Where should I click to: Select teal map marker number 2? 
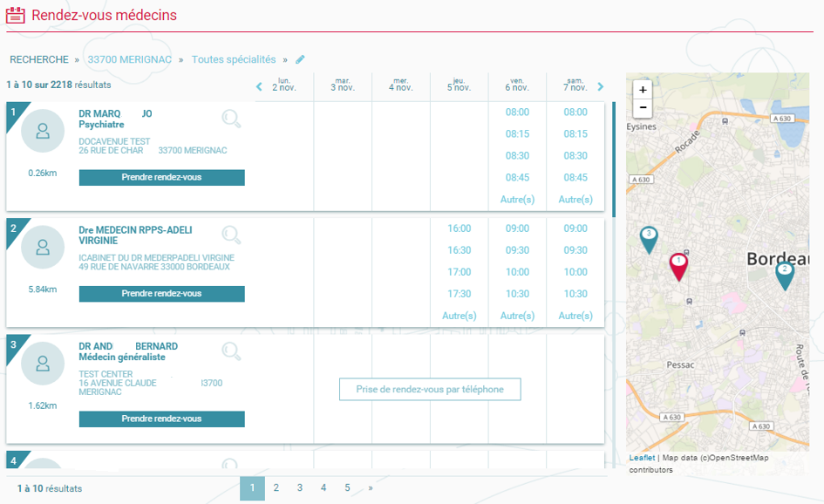tap(785, 274)
